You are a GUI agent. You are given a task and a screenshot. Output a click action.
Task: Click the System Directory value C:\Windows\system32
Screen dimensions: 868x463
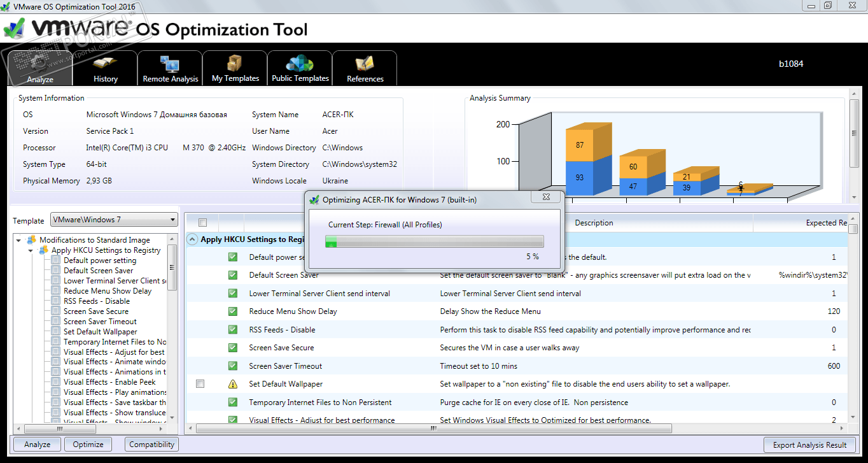pos(360,164)
